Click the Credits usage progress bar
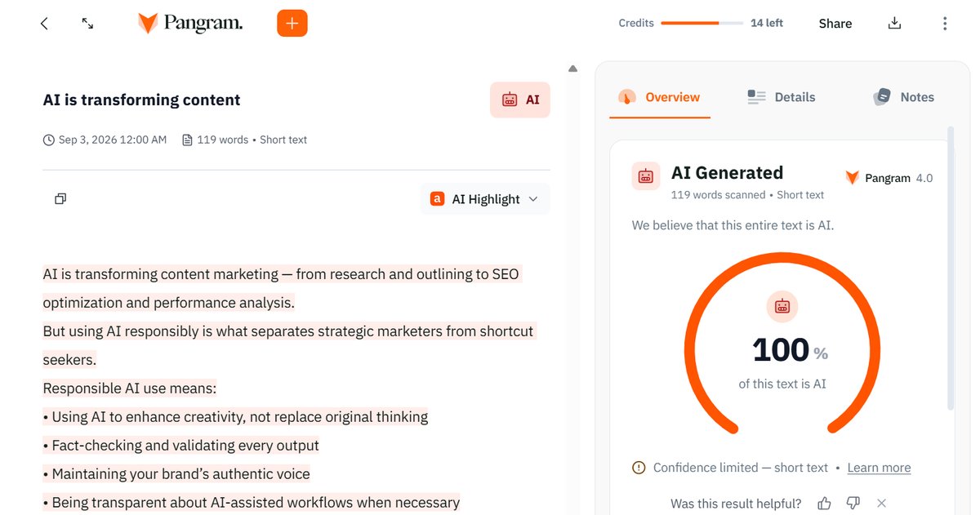 [702, 23]
